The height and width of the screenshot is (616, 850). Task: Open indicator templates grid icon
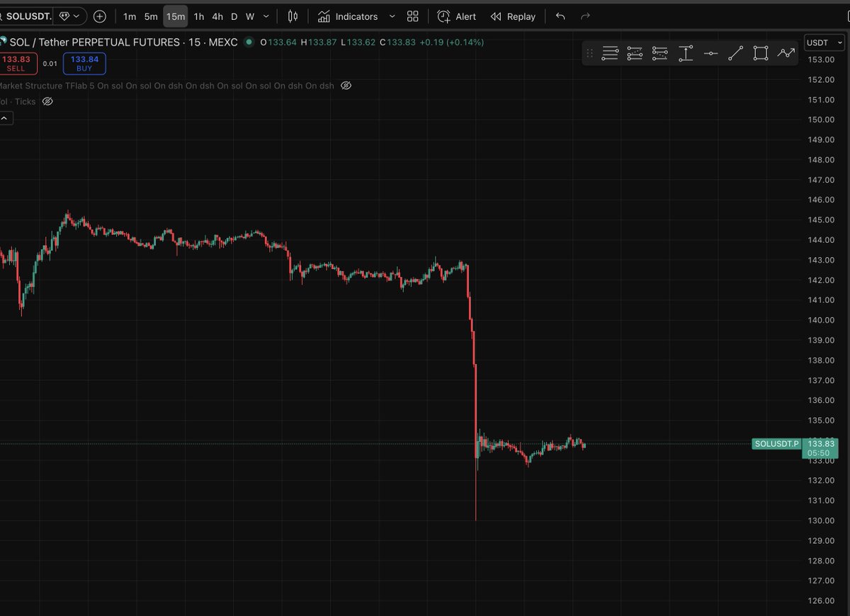(x=413, y=16)
